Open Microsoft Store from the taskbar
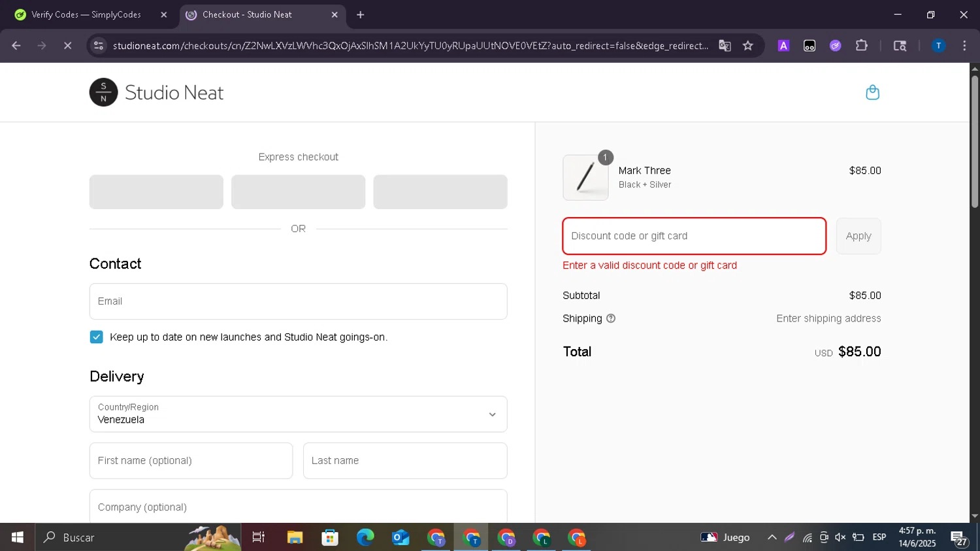 [x=330, y=537]
